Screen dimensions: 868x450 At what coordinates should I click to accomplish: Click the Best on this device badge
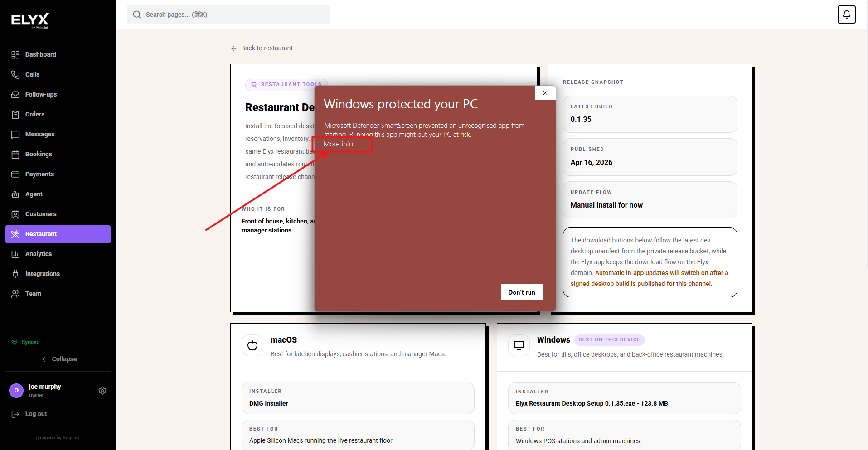coord(609,339)
